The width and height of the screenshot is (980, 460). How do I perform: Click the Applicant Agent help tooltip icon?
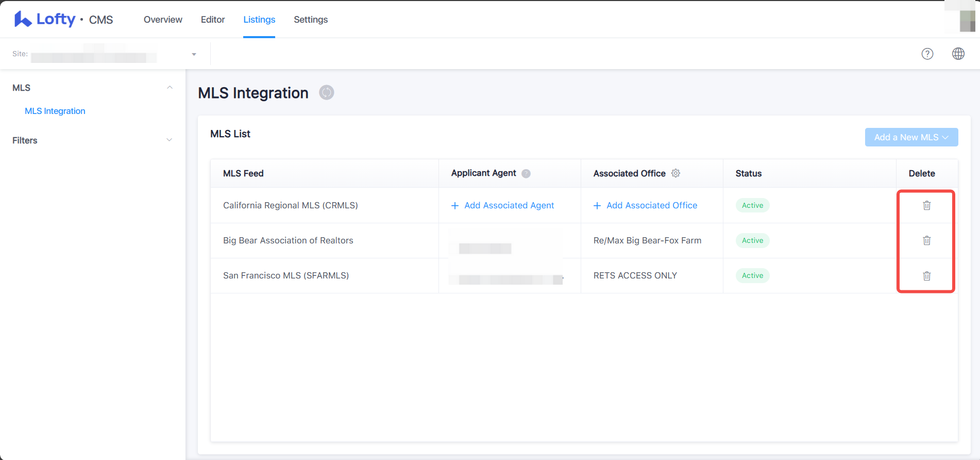526,174
